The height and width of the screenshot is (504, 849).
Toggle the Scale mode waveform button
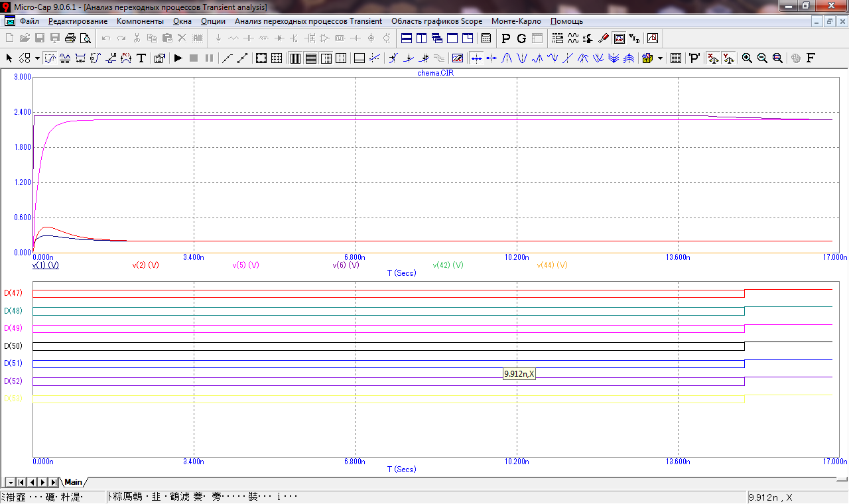tap(50, 58)
